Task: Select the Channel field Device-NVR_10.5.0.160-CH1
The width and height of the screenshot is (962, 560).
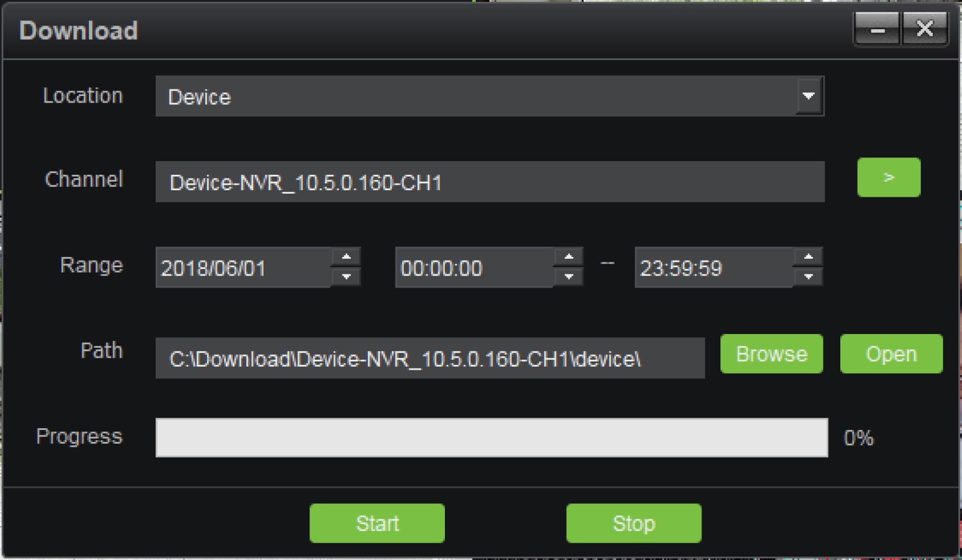Action: 489,182
